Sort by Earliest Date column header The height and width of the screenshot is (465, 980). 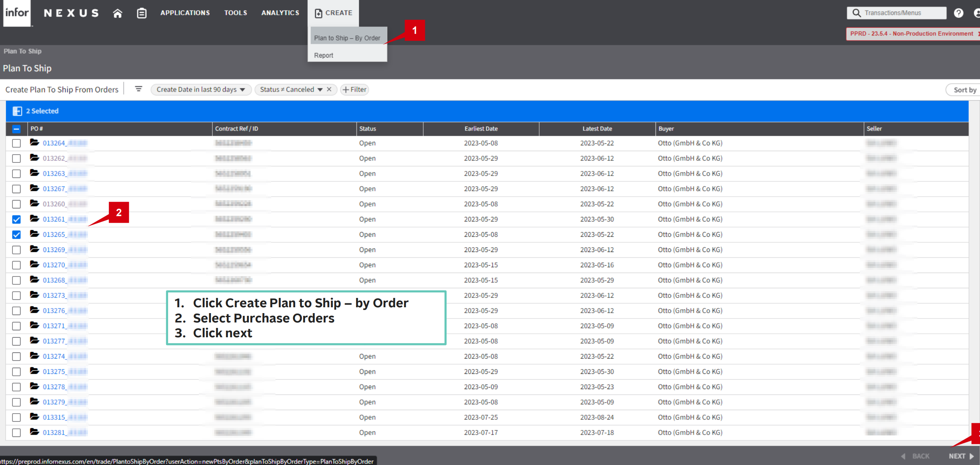coord(481,129)
